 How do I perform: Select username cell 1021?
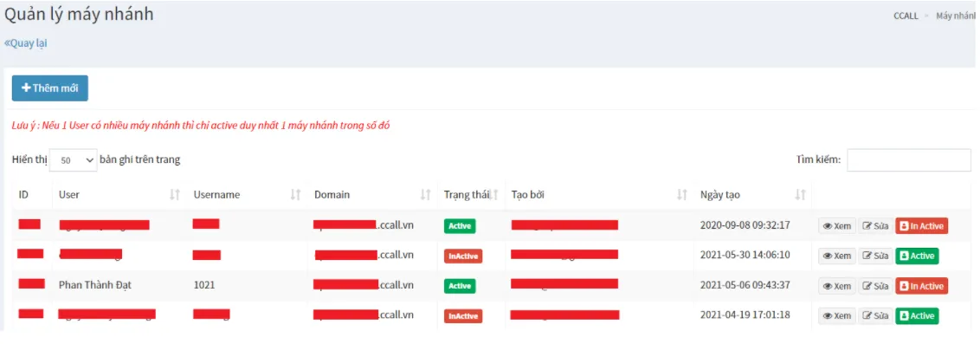(x=204, y=285)
